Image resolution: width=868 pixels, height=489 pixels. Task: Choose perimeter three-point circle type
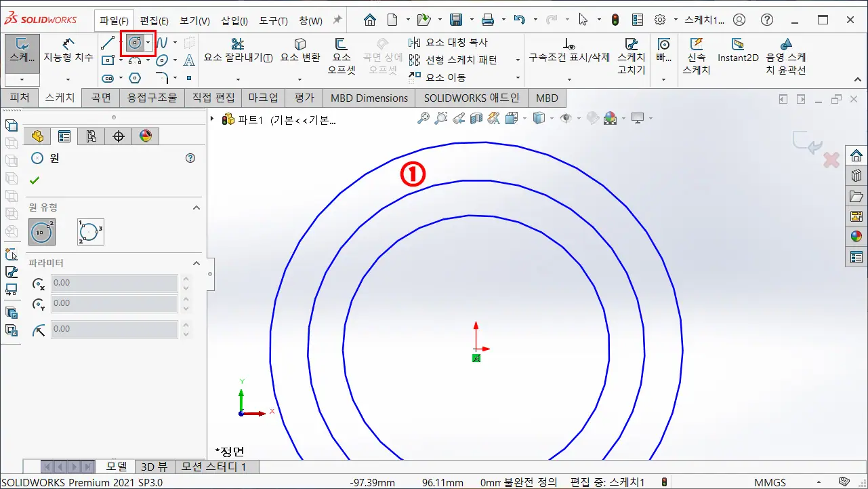coord(90,232)
